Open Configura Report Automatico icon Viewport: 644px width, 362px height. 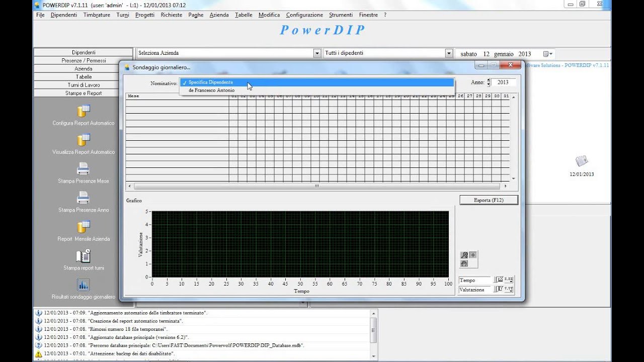(x=83, y=111)
